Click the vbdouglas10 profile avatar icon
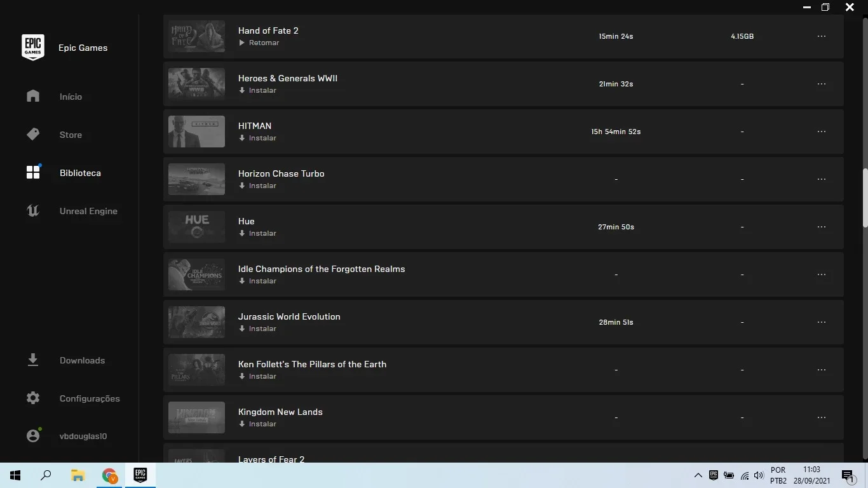Image resolution: width=868 pixels, height=488 pixels. tap(33, 436)
